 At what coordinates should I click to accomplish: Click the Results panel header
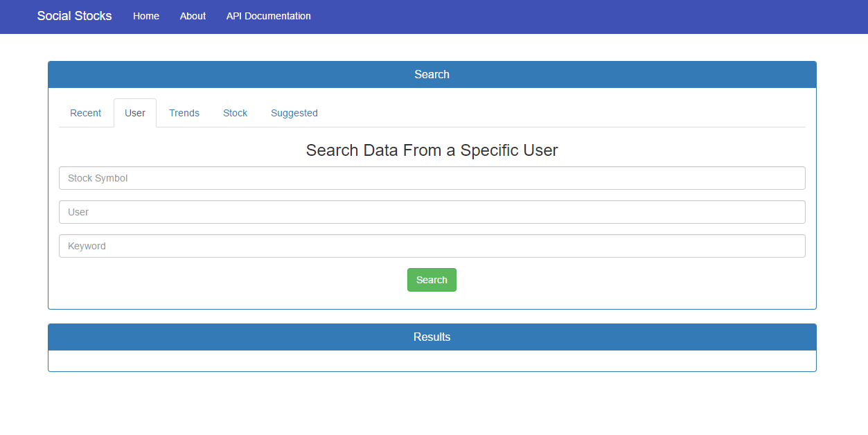click(x=432, y=337)
